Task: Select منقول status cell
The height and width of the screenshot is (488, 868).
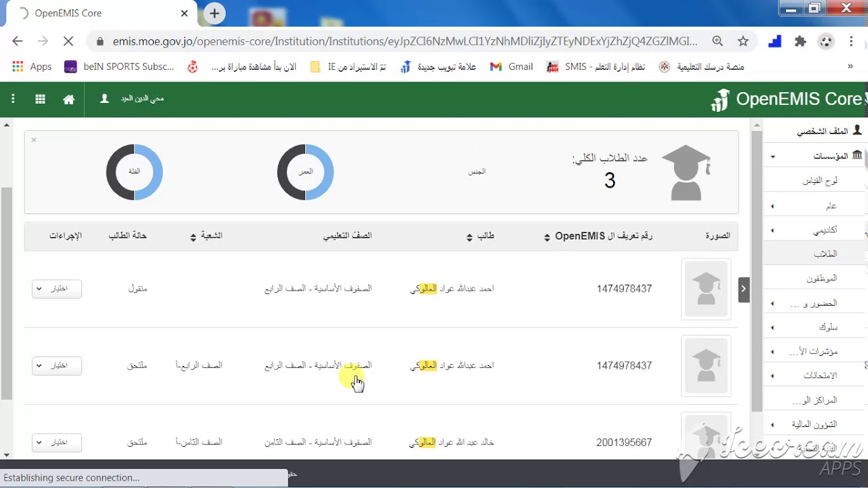Action: (x=138, y=289)
